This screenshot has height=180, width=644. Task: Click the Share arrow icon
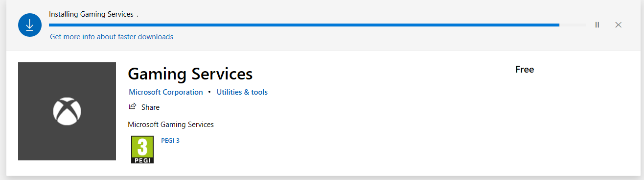133,106
